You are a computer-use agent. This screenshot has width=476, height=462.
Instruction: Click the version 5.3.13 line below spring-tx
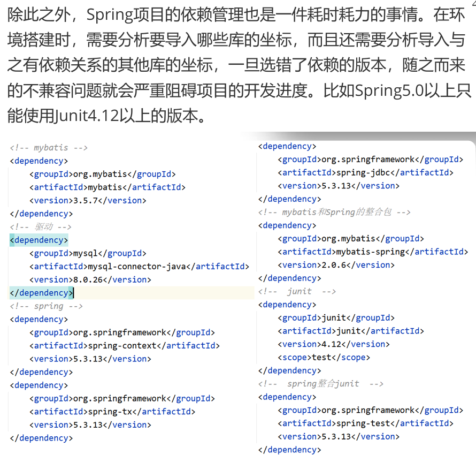click(90, 425)
